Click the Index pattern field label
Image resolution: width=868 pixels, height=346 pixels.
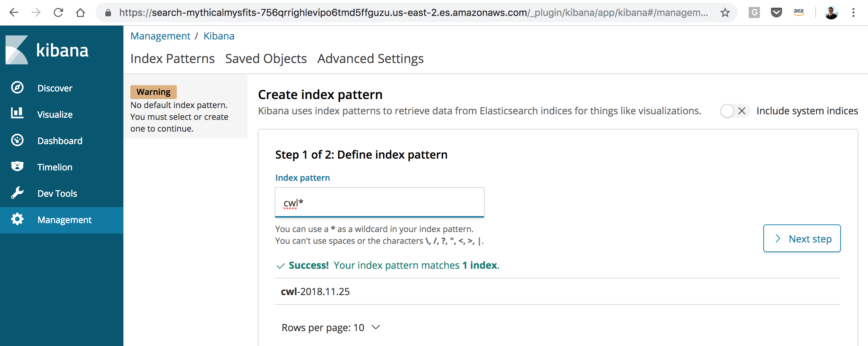point(302,178)
